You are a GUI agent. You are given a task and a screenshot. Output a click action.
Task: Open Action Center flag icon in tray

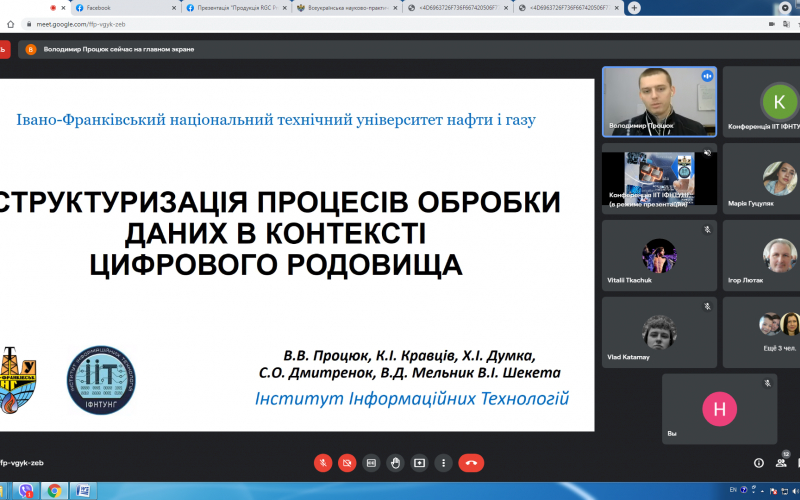[x=773, y=491]
